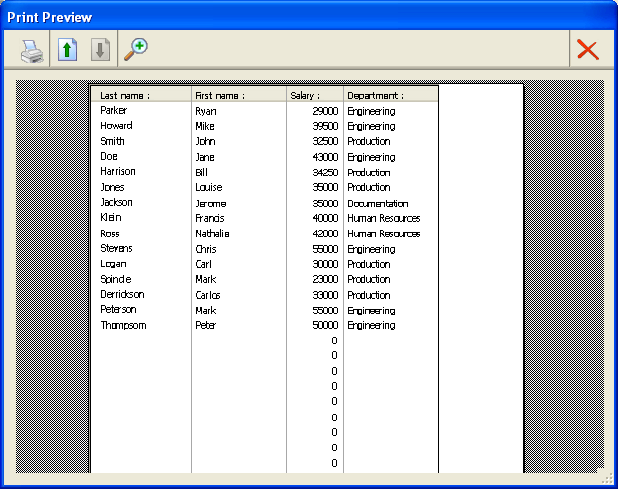Select the Parker last name cell

[114, 111]
